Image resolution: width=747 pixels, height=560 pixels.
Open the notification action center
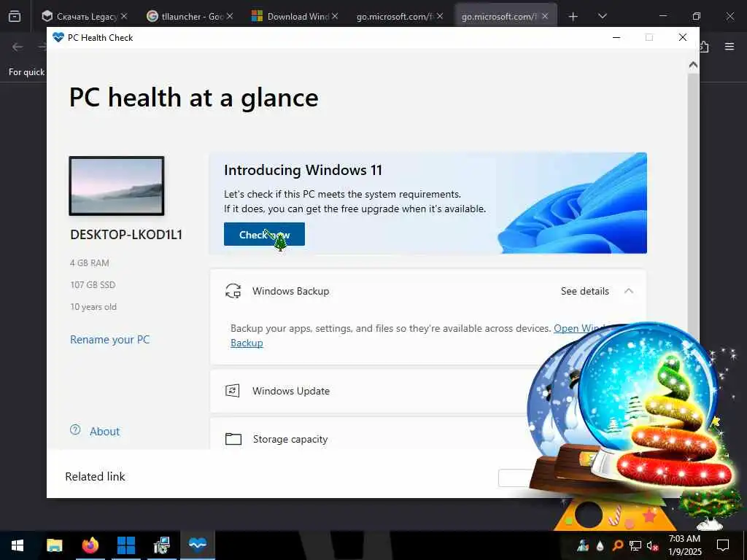coord(723,545)
